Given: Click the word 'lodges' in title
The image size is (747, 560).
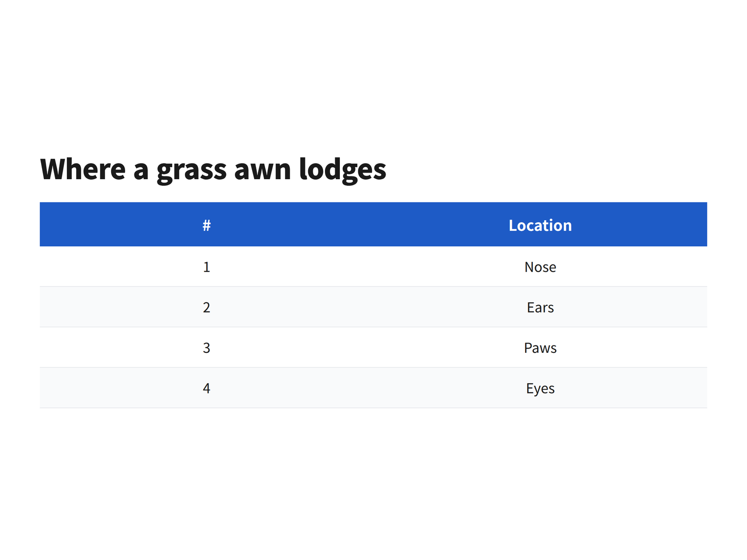Looking at the screenshot, I should click(342, 169).
